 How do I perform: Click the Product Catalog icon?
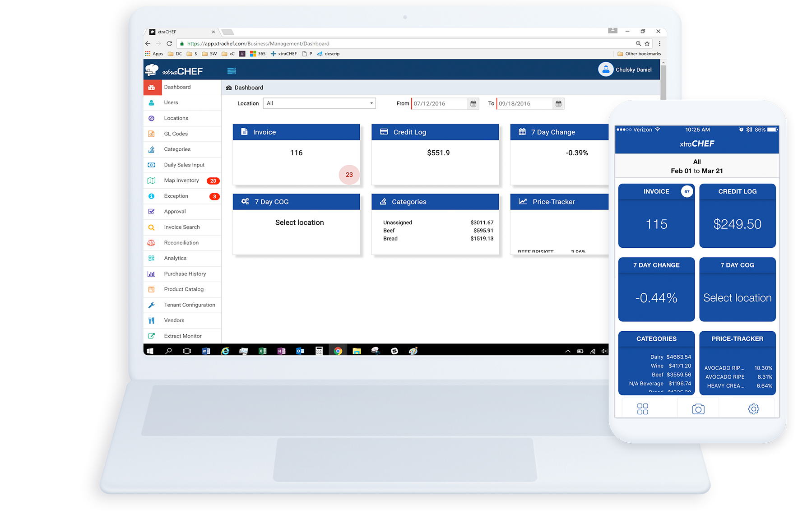pyautogui.click(x=152, y=289)
